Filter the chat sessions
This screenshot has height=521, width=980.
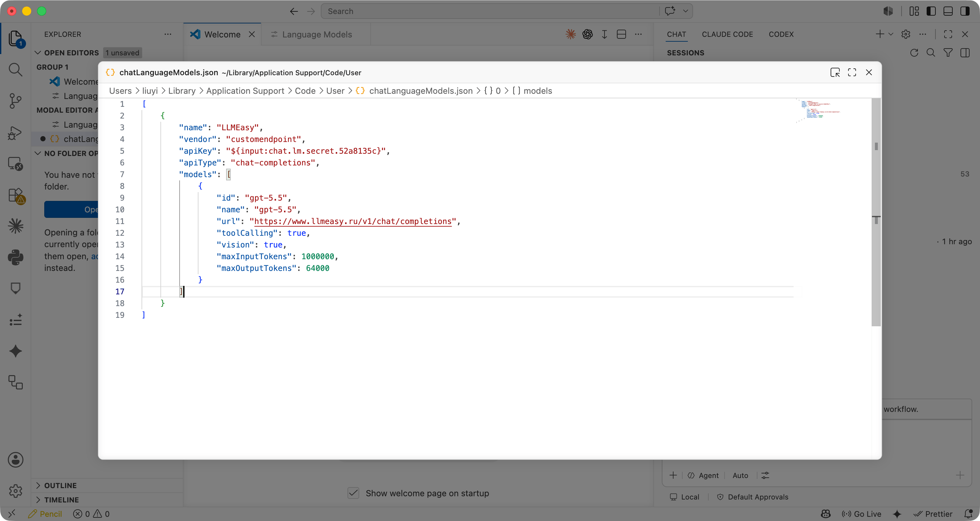point(948,52)
